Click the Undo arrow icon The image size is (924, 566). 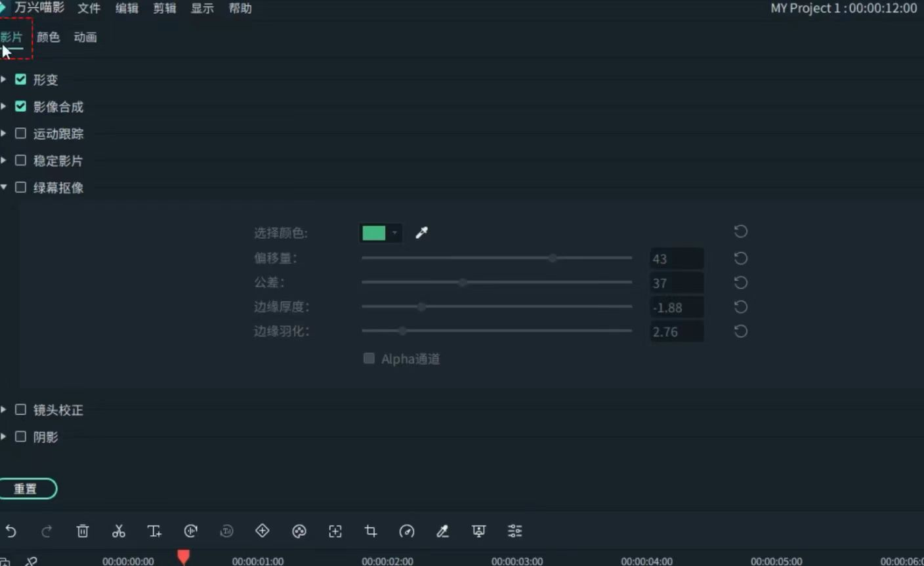pyautogui.click(x=10, y=531)
